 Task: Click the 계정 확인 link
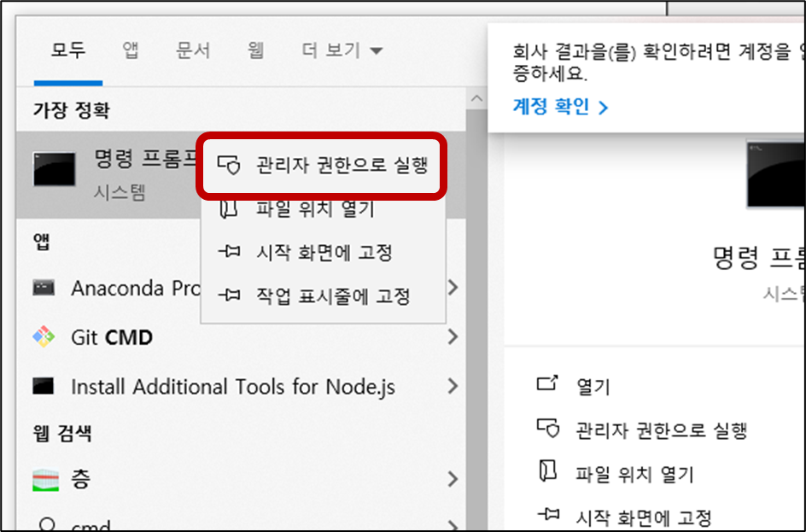click(x=560, y=107)
